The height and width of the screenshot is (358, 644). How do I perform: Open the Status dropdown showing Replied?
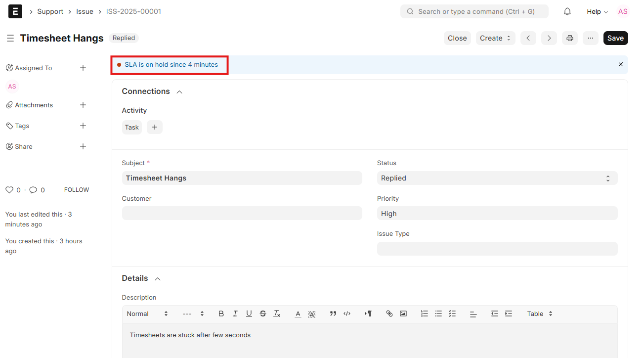coord(497,178)
